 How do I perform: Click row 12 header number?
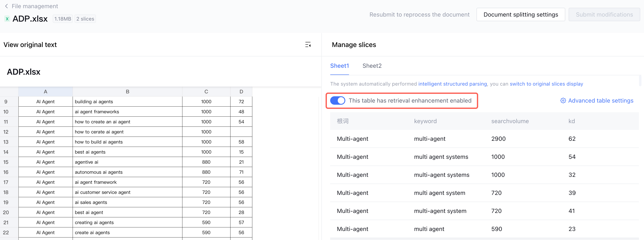(6, 132)
